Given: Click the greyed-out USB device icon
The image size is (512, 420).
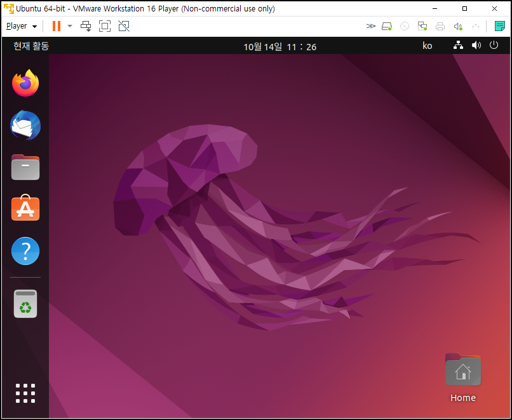Looking at the screenshot, I should click(x=476, y=26).
